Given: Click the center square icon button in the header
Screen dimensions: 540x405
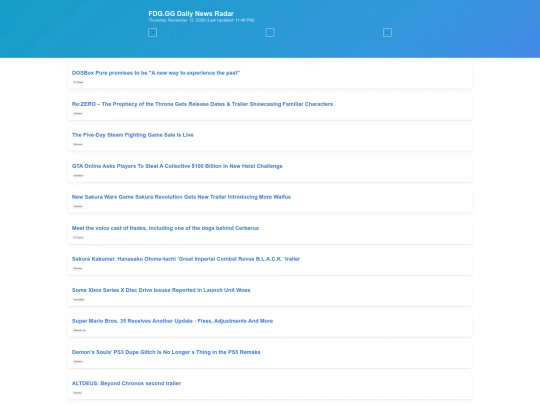Looking at the screenshot, I should coord(270,32).
